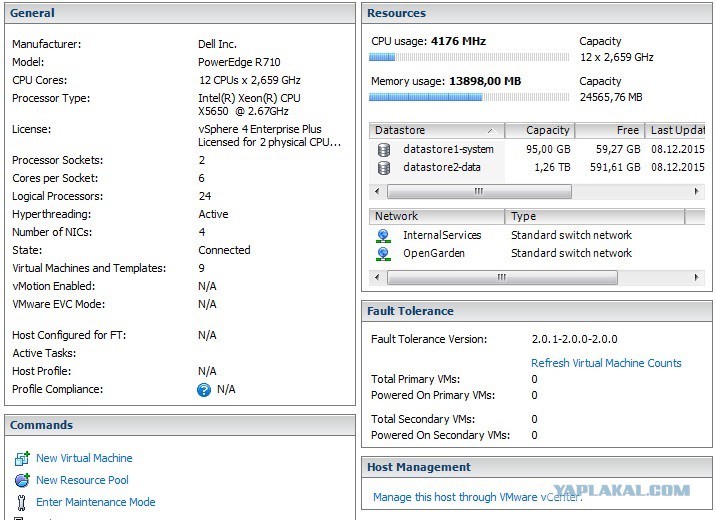Click the State Connected value
The height and width of the screenshot is (520, 716).
point(224,250)
